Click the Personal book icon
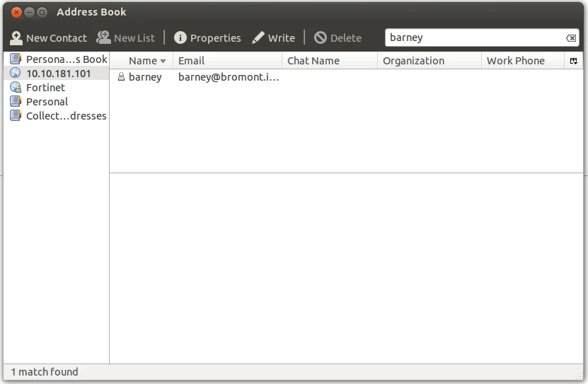The height and width of the screenshot is (384, 588). [16, 102]
